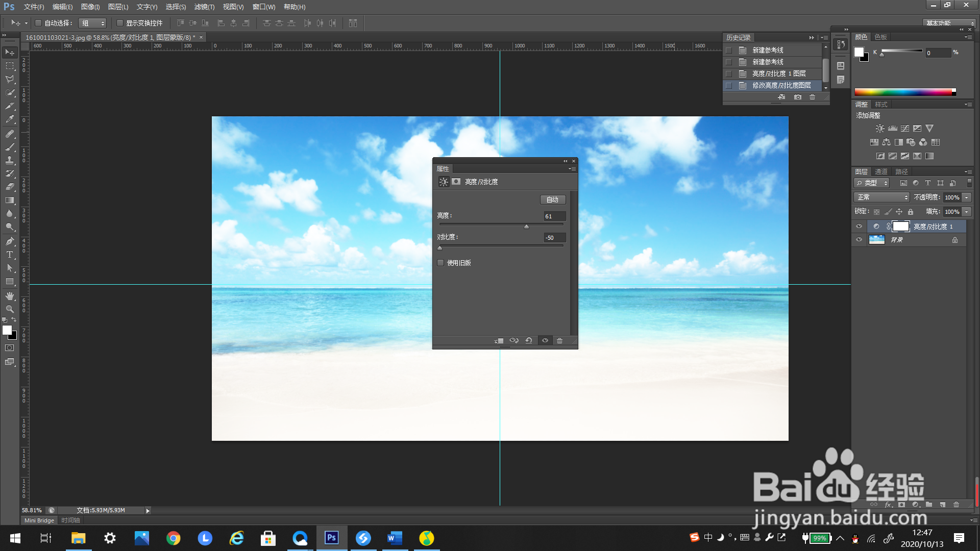Toggle the 自动选择 checkbox
The width and height of the screenshot is (980, 551).
click(38, 23)
